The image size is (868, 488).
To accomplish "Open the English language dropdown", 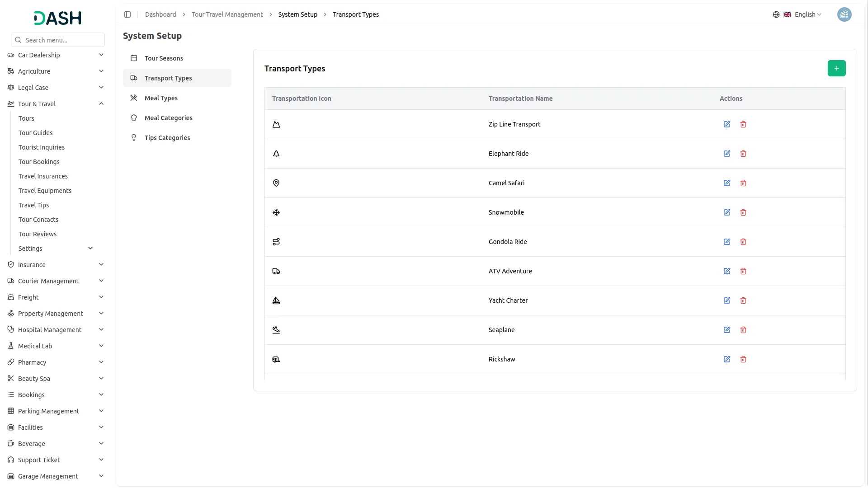I will pos(802,14).
